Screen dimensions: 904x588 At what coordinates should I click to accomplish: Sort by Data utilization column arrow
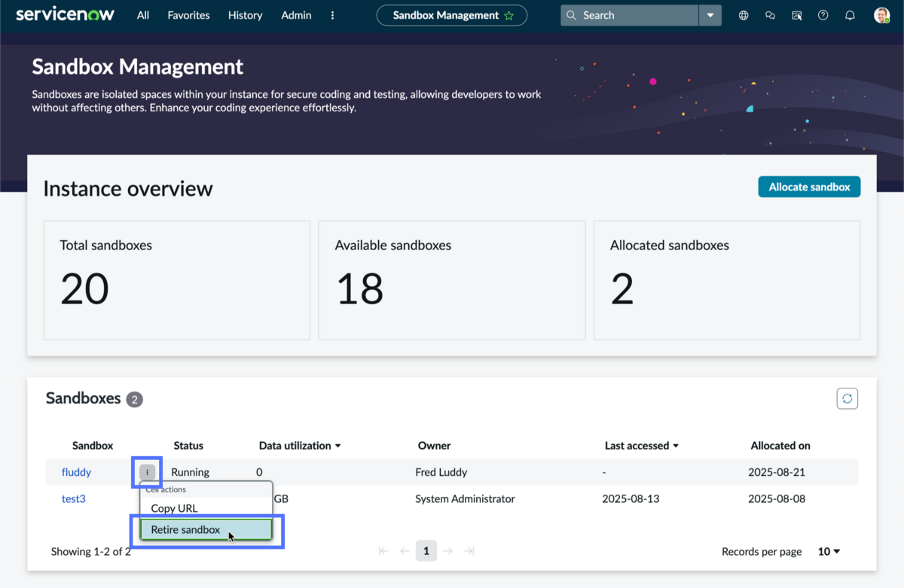[x=337, y=446]
